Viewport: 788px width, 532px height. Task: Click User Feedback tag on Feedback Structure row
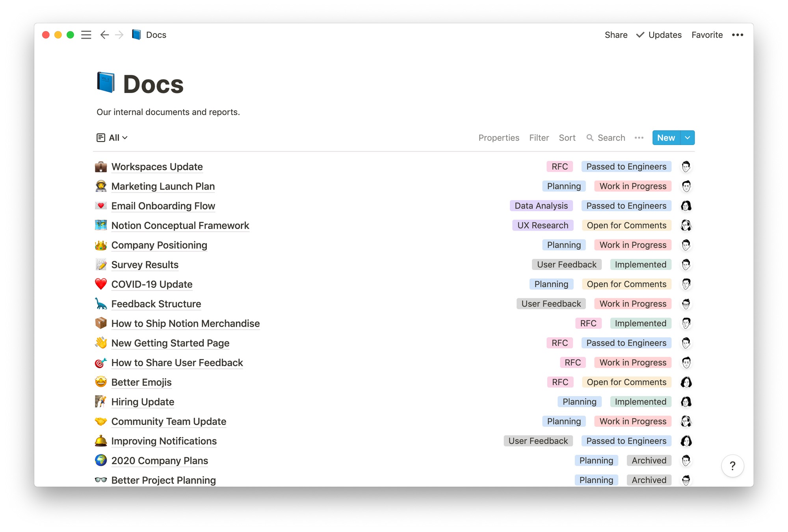551,304
